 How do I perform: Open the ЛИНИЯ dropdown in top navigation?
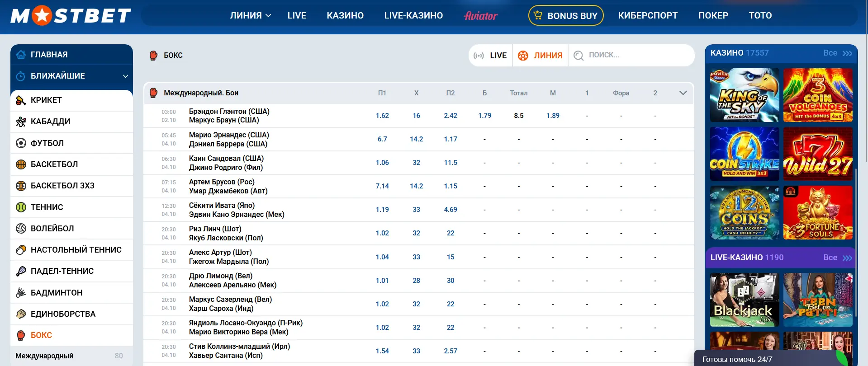[250, 16]
